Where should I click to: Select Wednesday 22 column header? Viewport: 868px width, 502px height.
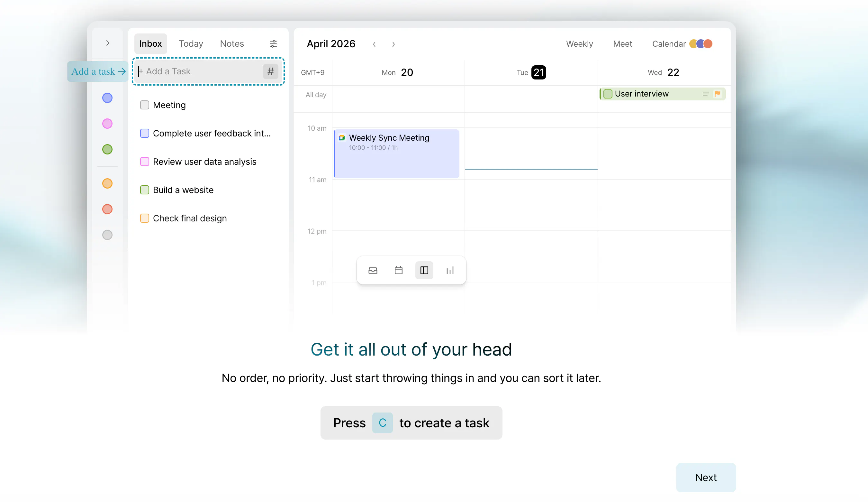[664, 72]
